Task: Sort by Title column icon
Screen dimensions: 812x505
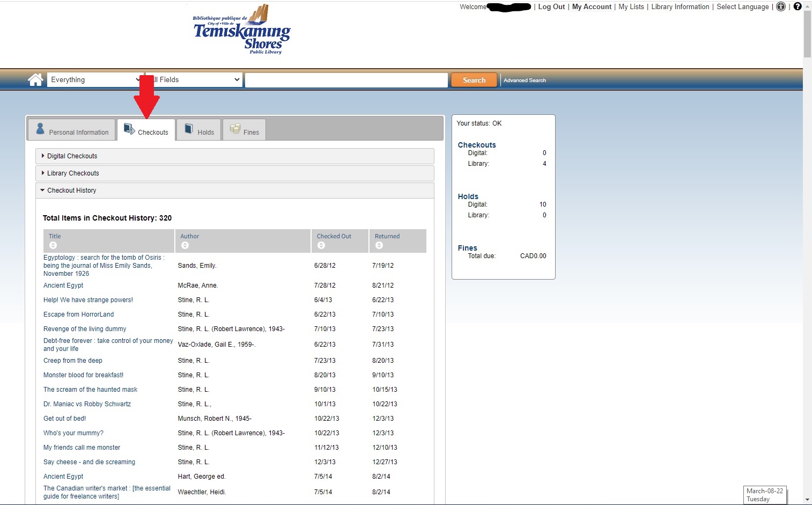Action: [53, 245]
